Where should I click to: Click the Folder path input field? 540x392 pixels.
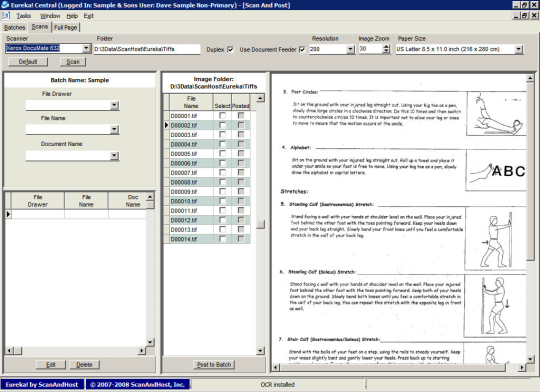point(147,49)
